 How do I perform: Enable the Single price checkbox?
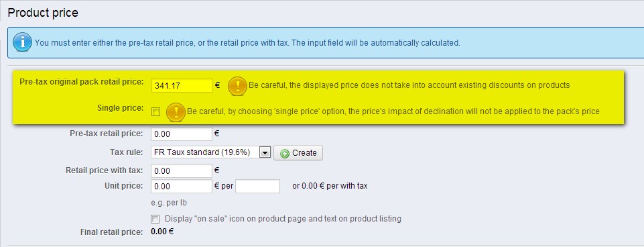[155, 111]
